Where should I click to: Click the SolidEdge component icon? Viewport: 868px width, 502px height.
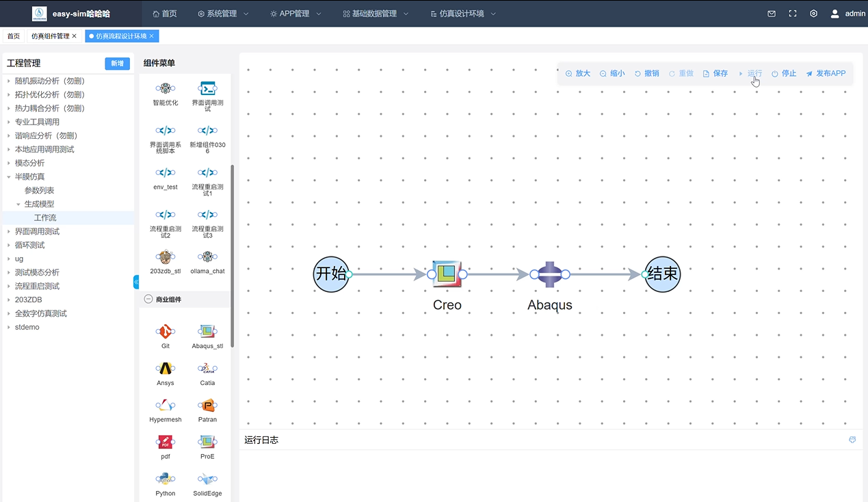point(207,479)
